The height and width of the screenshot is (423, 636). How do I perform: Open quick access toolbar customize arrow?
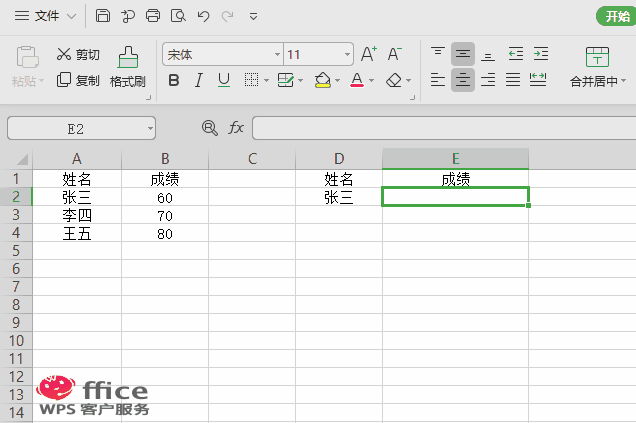254,16
